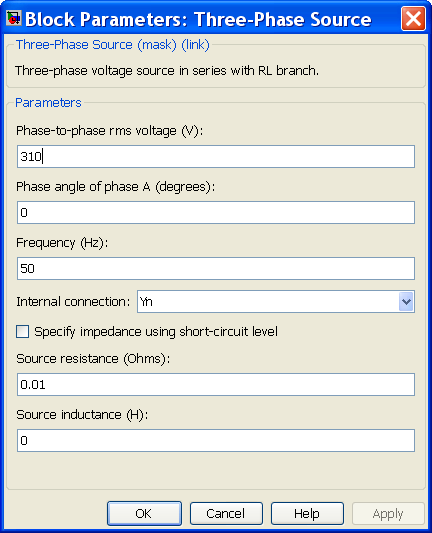Click the Phase angle of phase A field
This screenshot has width=432, height=533.
point(216,212)
